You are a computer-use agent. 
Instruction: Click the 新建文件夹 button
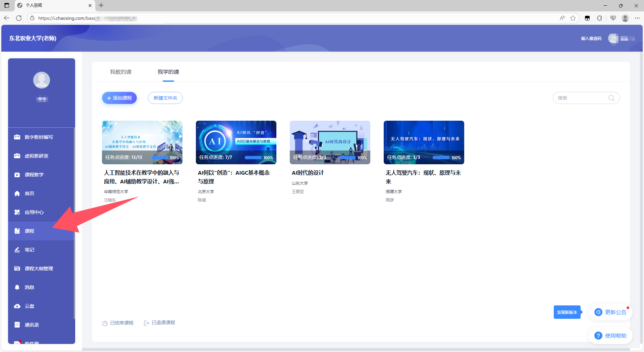click(x=165, y=98)
